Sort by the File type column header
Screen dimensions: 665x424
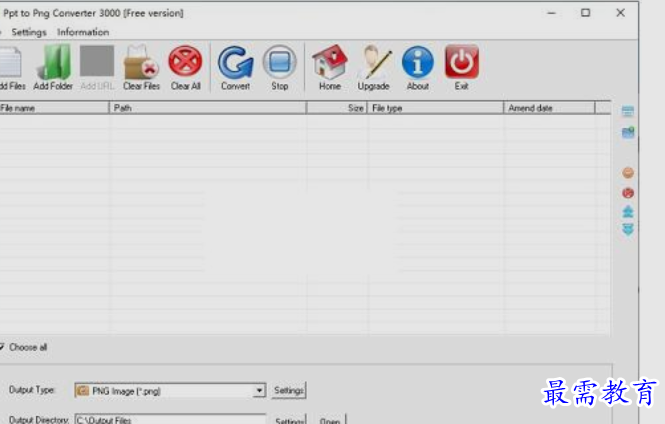click(436, 108)
